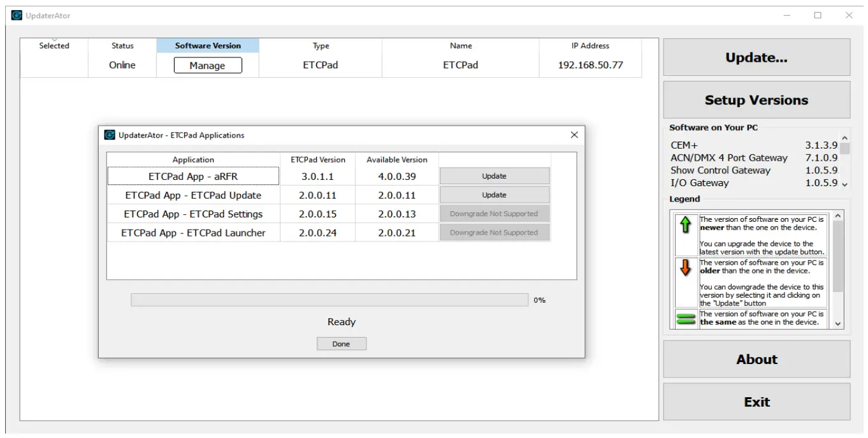Click up arrow of software list scrollbar
The image size is (868, 438).
tap(845, 138)
